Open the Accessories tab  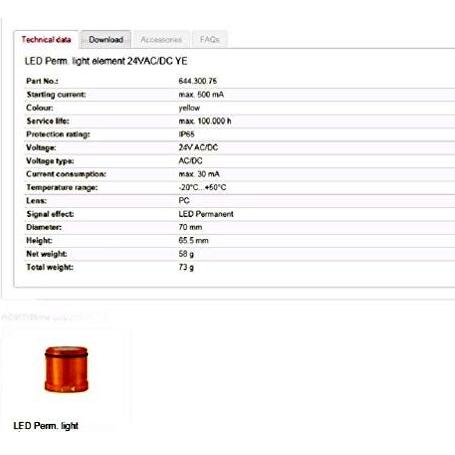point(161,40)
